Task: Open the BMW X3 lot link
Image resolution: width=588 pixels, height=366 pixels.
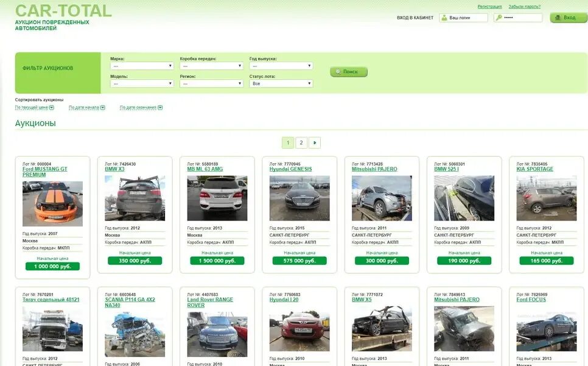Action: 114,169
